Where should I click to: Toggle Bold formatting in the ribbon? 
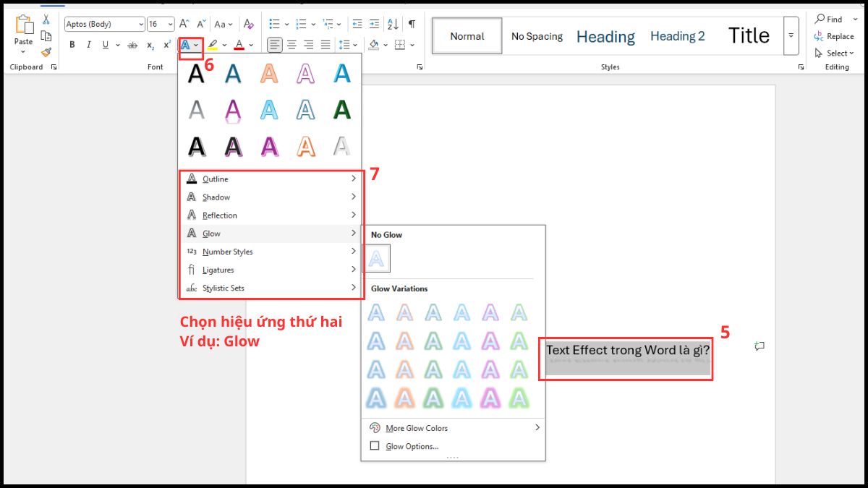tap(72, 45)
